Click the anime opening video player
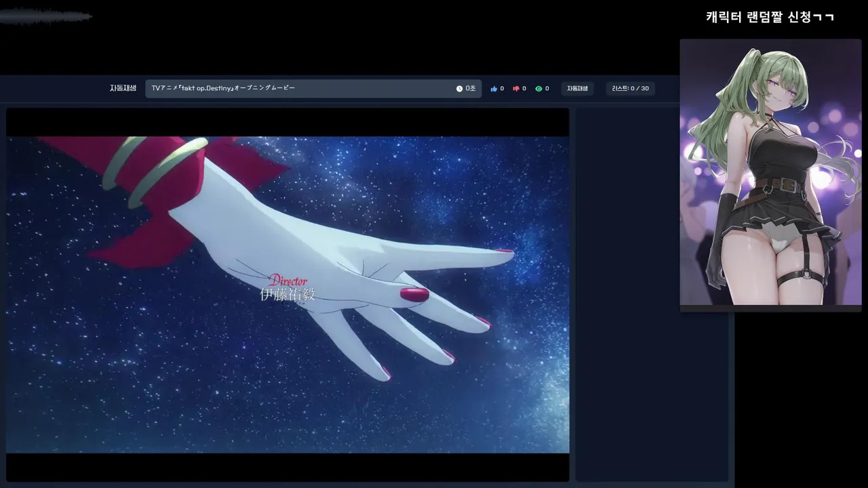The image size is (868, 488). pyautogui.click(x=288, y=295)
